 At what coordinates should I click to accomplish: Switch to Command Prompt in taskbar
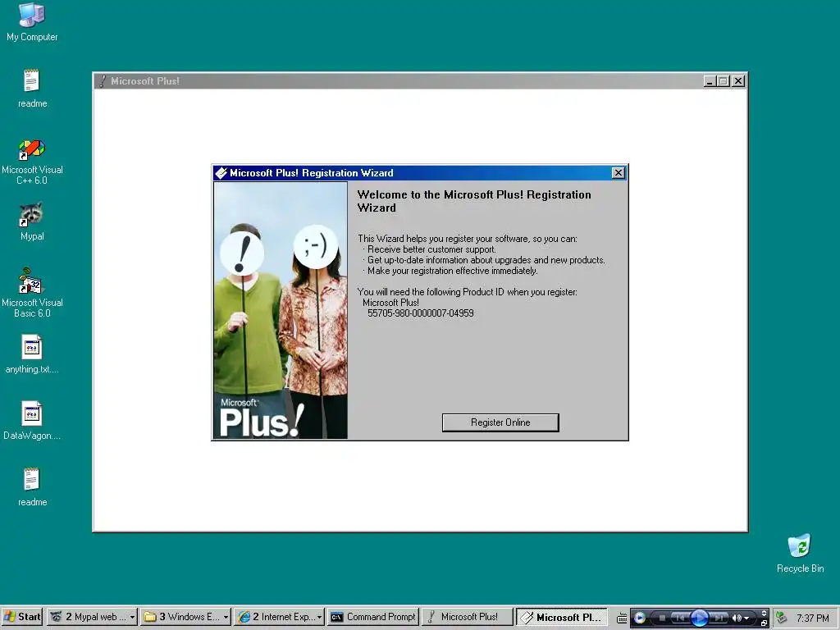(373, 617)
